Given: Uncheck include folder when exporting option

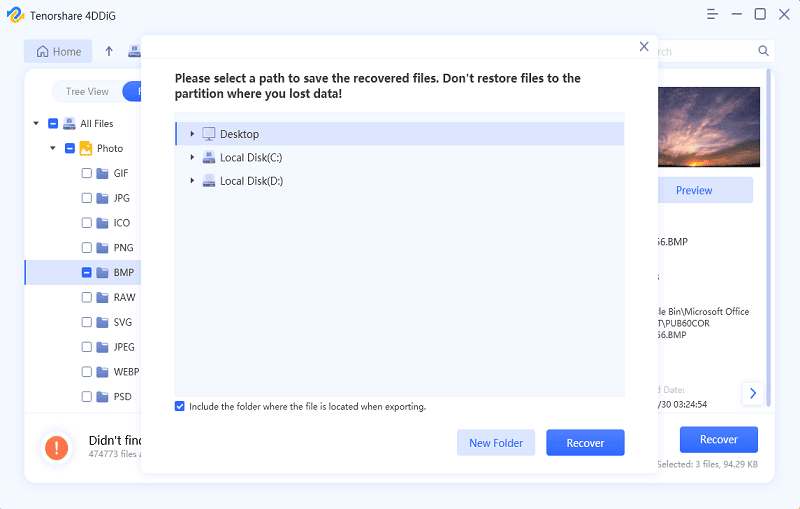Looking at the screenshot, I should pyautogui.click(x=180, y=406).
